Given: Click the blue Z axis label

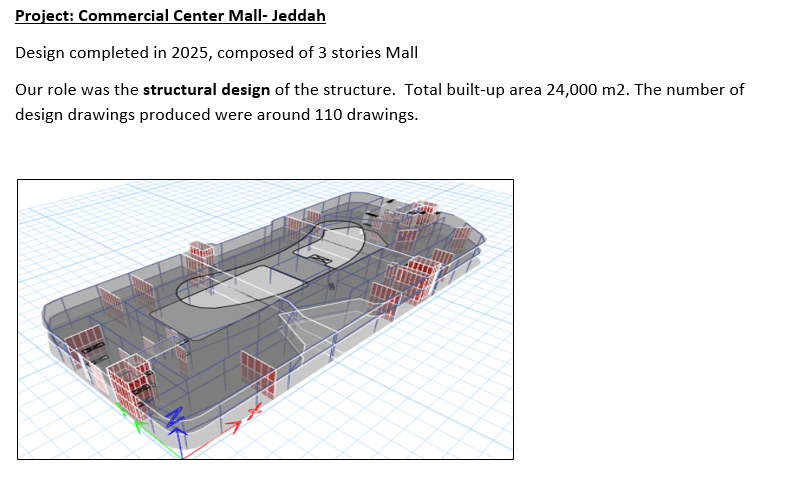Looking at the screenshot, I should [176, 418].
